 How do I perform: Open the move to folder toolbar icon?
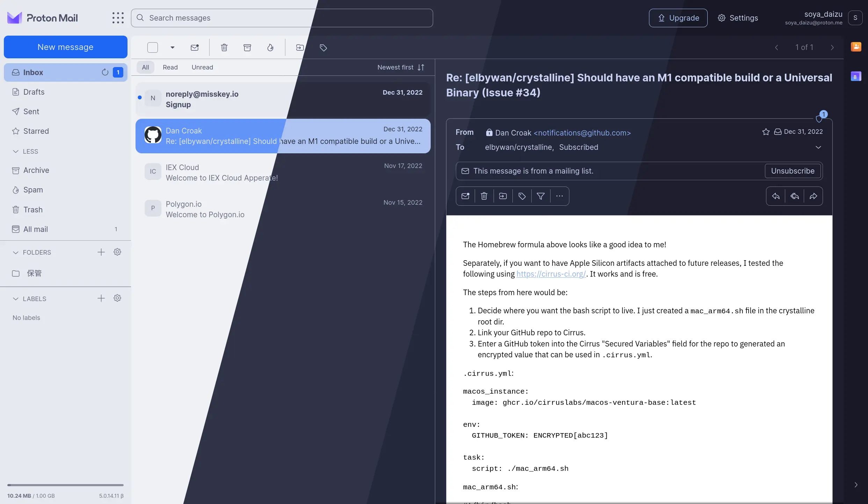point(300,48)
